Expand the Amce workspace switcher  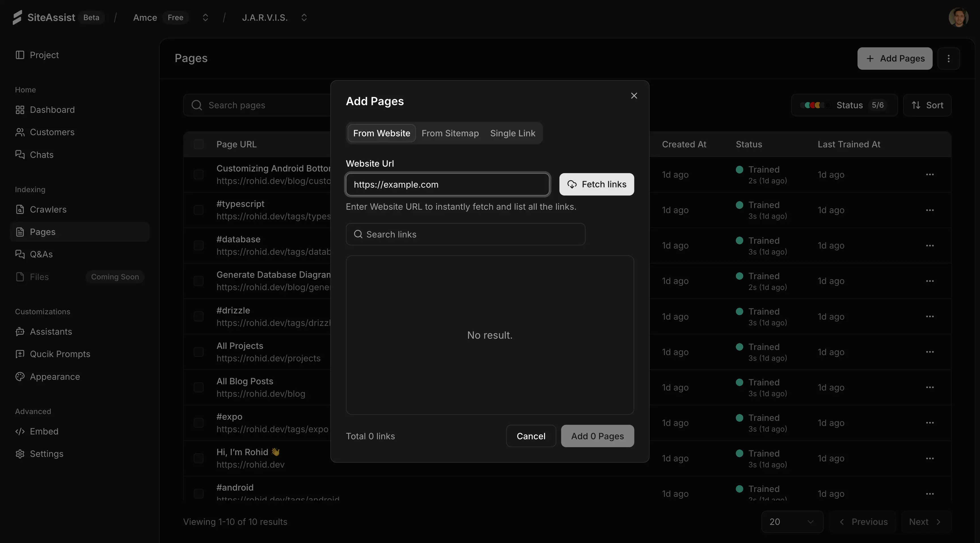coord(205,18)
